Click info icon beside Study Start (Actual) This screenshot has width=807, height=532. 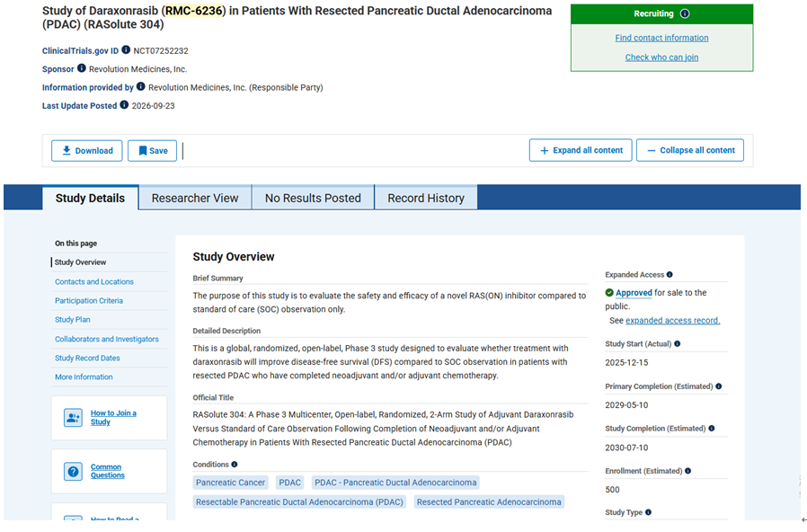(x=678, y=343)
